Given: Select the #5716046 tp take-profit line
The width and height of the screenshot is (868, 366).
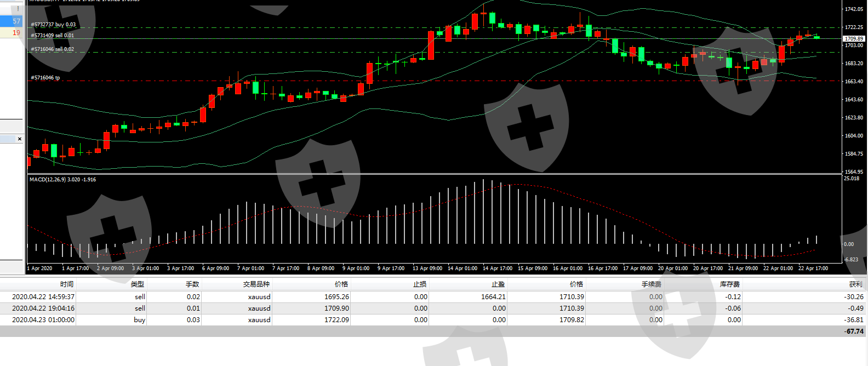Looking at the screenshot, I should click(45, 78).
